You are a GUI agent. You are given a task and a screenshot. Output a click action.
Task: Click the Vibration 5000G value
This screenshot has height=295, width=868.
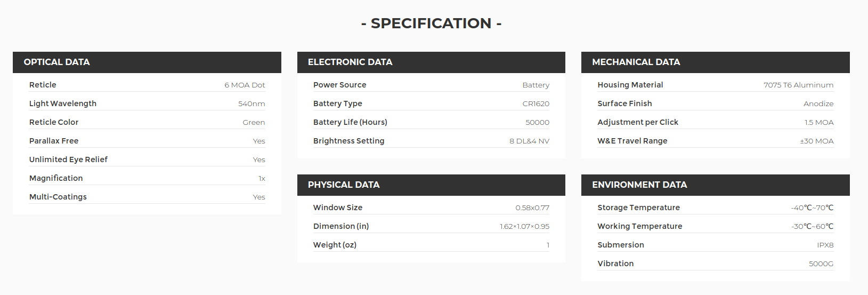[821, 264]
